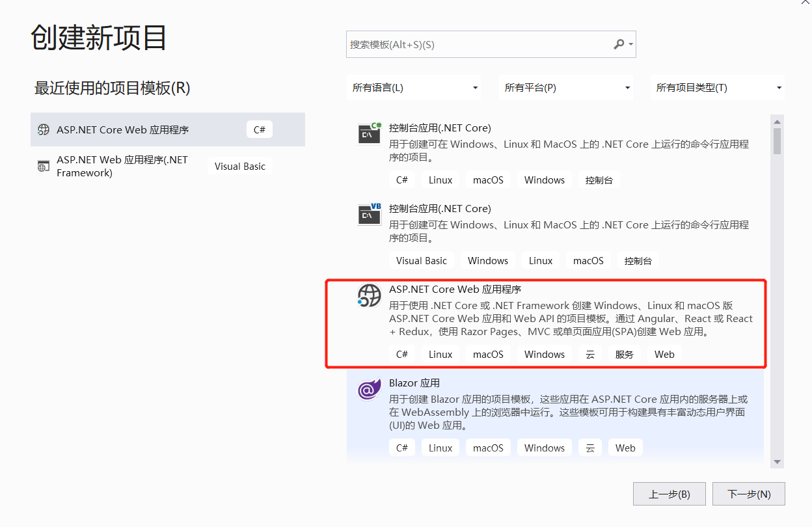Click the template list scrollbar thumb
812x527 pixels.
pyautogui.click(x=777, y=141)
